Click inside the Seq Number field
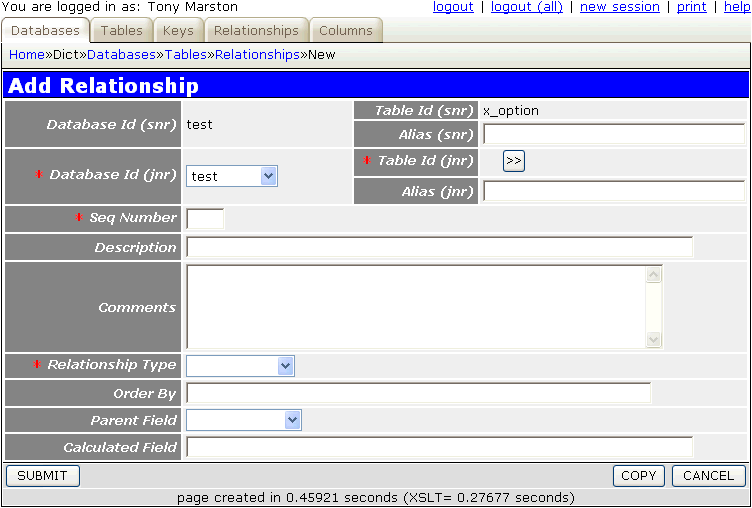 205,218
